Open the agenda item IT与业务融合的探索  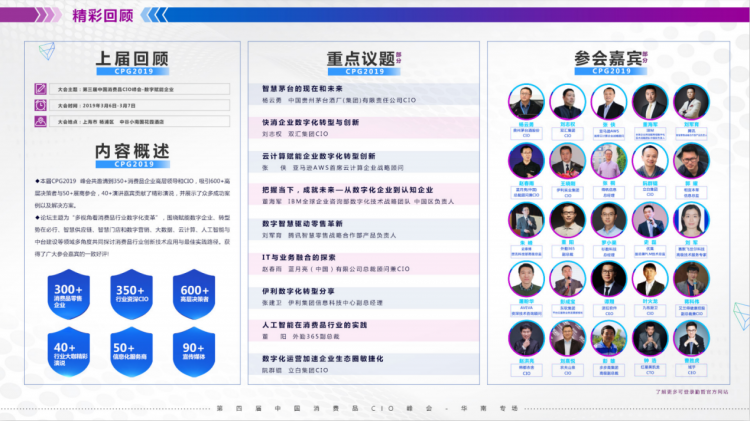coord(298,257)
